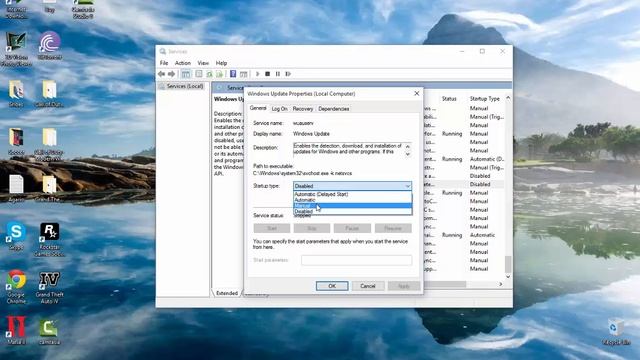Open Camtasia desktop shortcut

pos(49,331)
